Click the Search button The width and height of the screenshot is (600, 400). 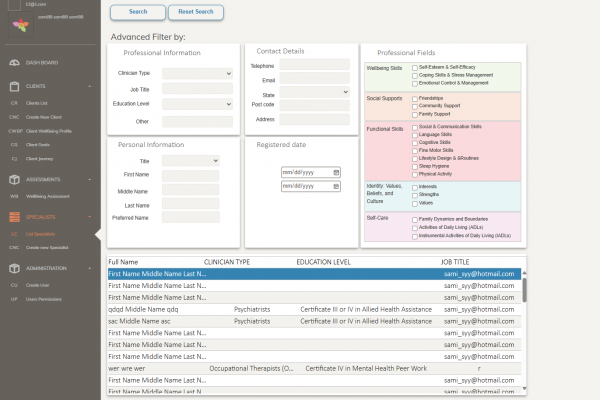point(138,12)
